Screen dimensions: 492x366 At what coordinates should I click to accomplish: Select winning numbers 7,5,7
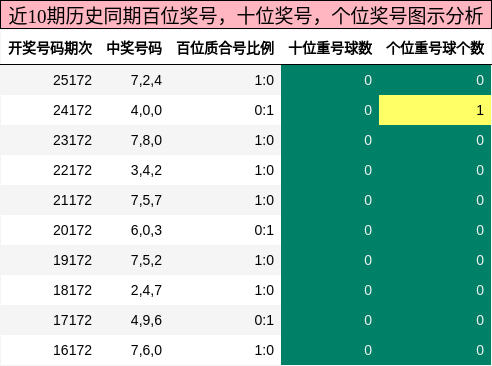click(146, 201)
